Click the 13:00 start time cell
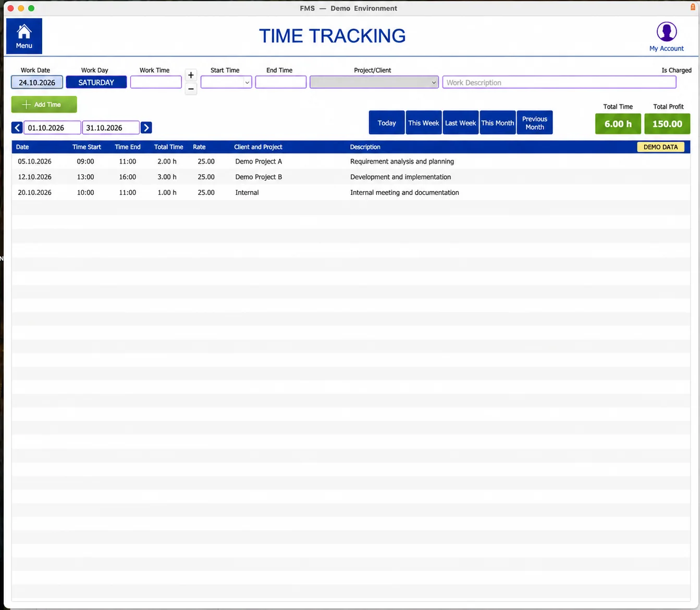The image size is (700, 610). pos(85,177)
